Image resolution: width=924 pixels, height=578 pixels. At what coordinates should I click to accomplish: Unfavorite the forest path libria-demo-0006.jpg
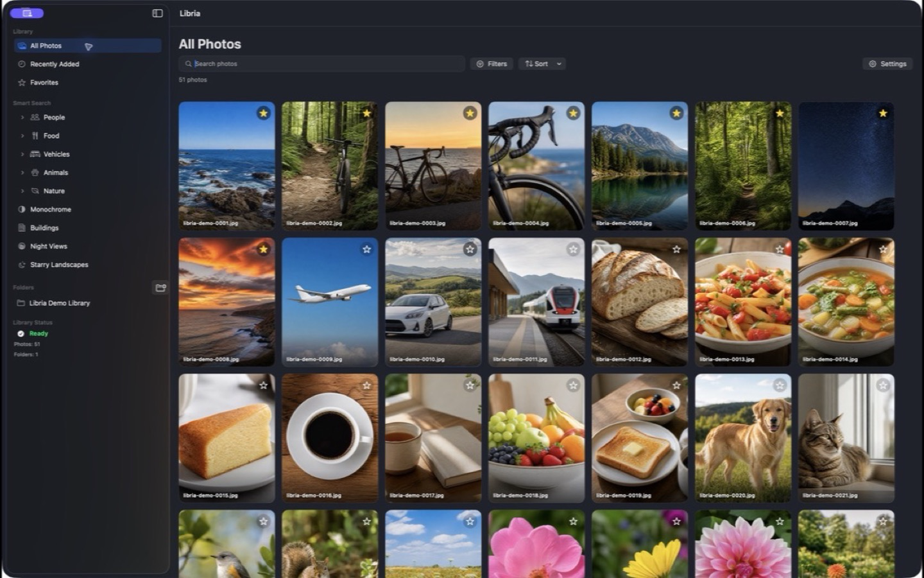tap(780, 113)
